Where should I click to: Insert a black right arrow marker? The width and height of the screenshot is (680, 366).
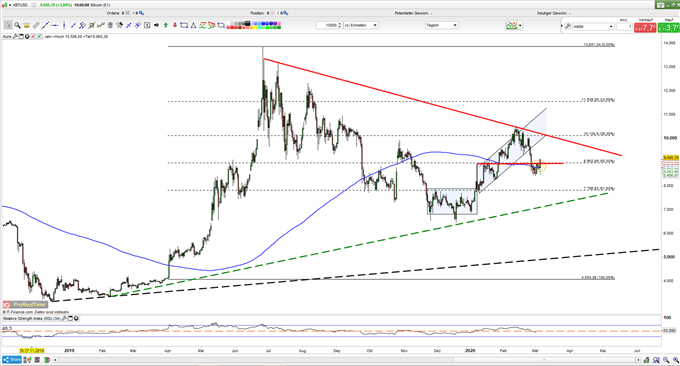(157, 25)
